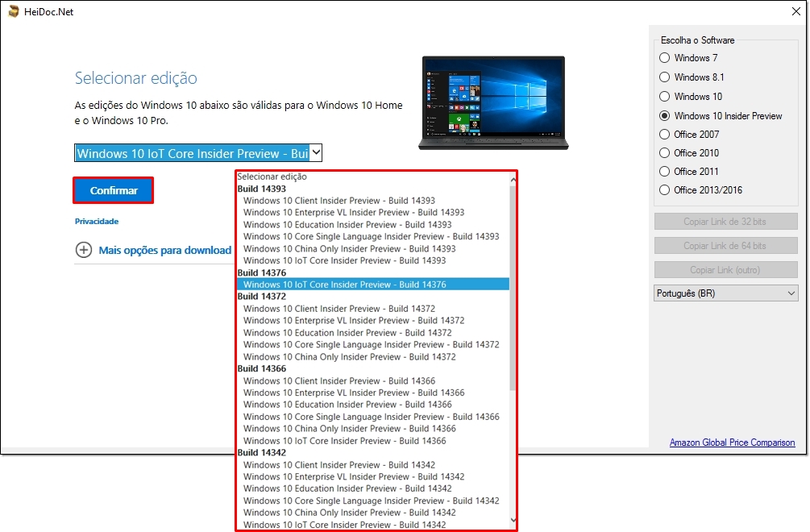Click the plus icon beside Mais opções para download
Screen dimensions: 810x532
[84, 250]
